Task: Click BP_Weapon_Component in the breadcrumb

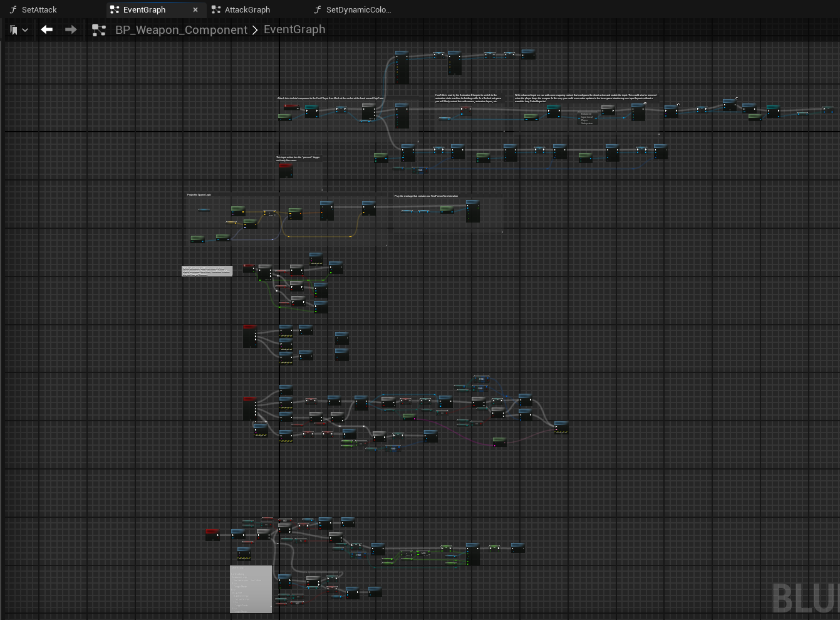Action: 181,30
